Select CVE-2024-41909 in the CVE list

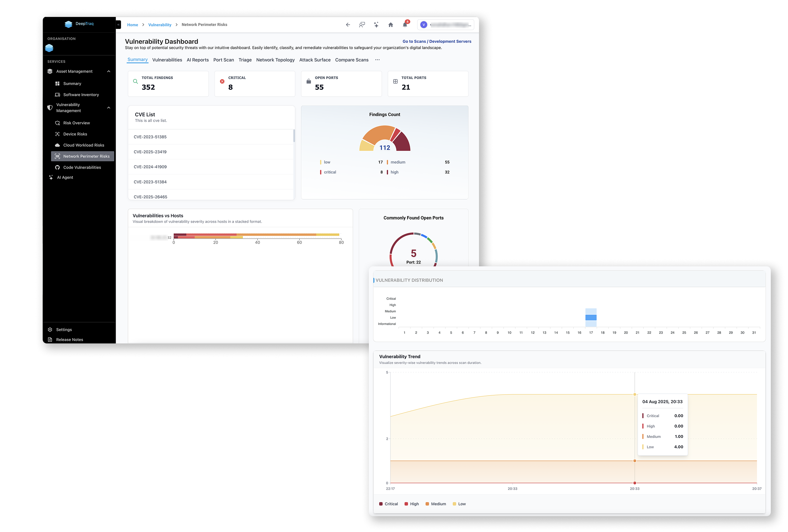tap(211, 167)
